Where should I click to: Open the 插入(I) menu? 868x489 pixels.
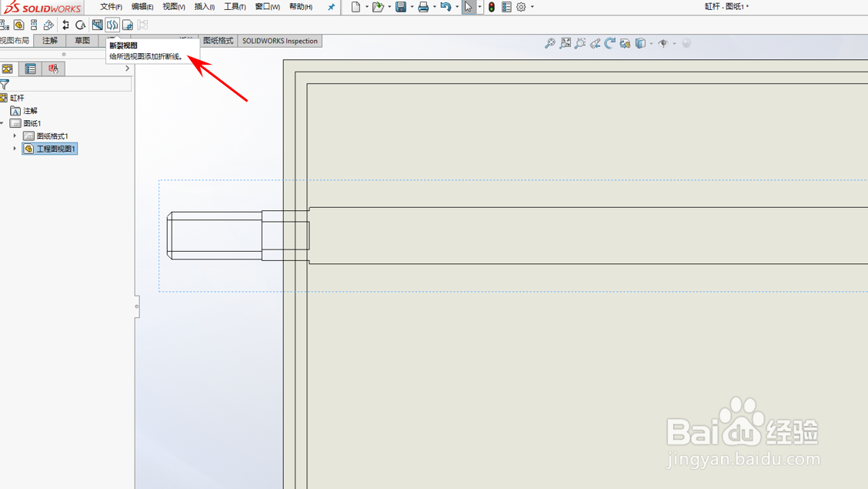[x=204, y=7]
